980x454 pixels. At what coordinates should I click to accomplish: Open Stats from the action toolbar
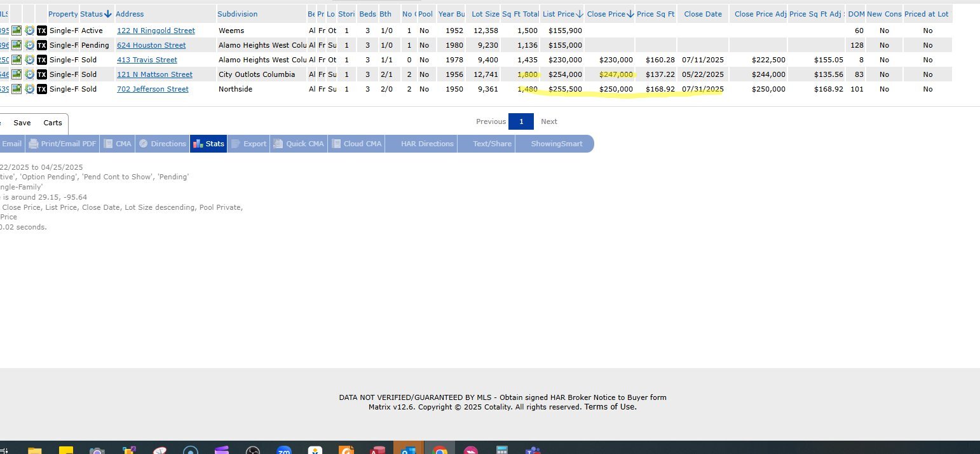(208, 144)
